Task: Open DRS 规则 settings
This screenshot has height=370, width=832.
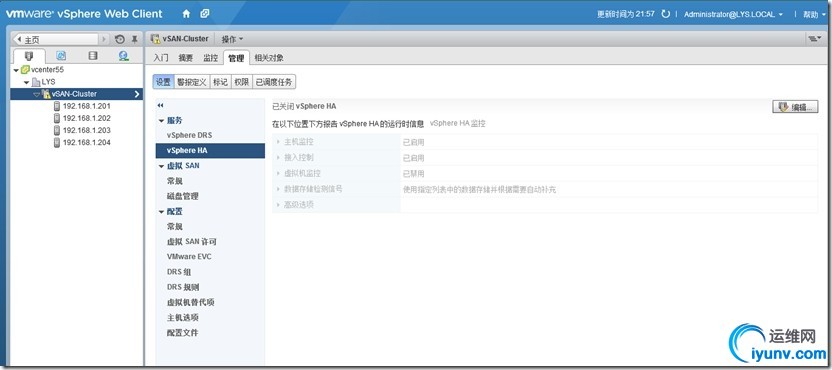Action: point(183,287)
